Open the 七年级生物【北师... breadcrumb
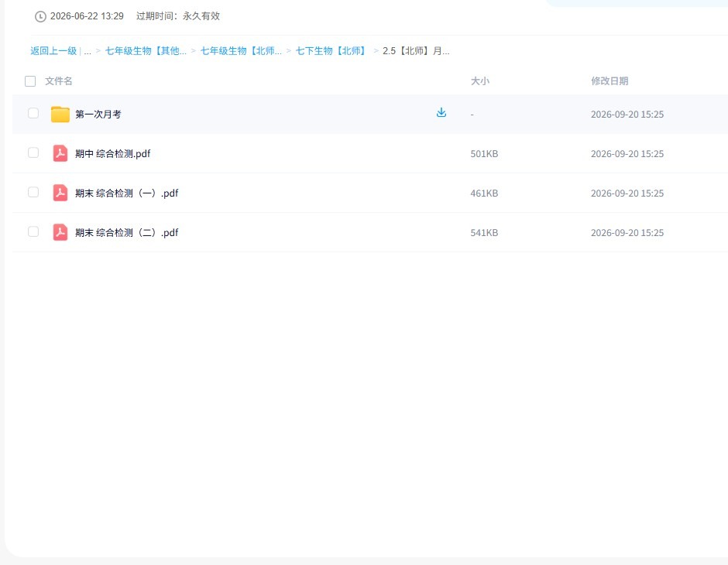This screenshot has width=728, height=565. pos(241,51)
